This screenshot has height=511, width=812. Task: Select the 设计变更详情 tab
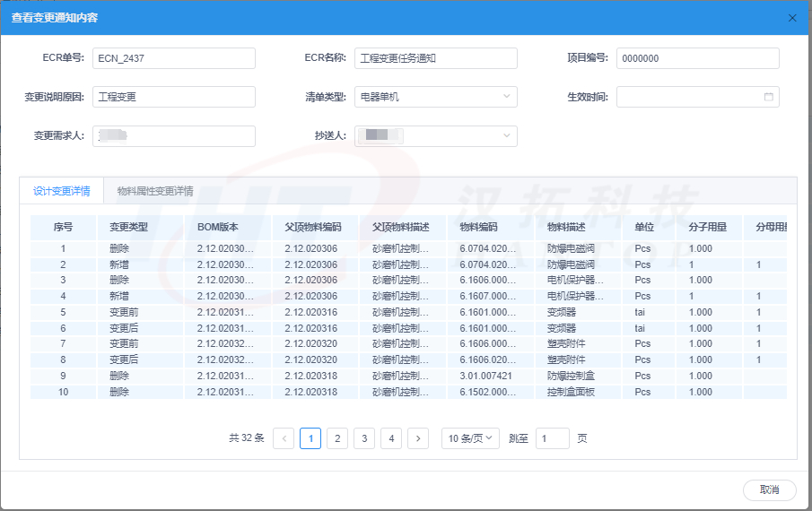61,191
